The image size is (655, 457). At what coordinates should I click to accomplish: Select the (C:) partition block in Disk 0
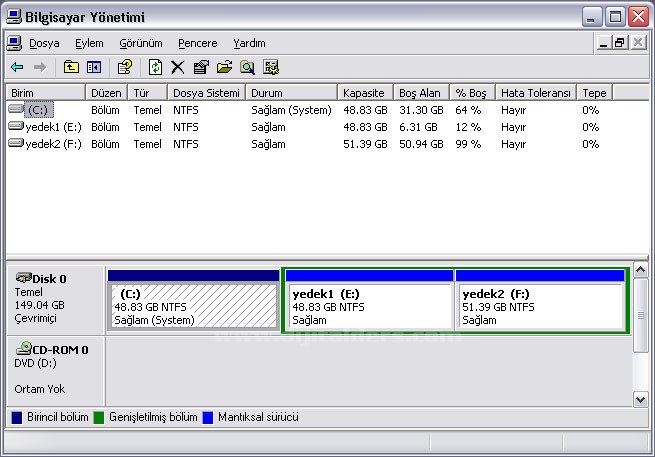click(193, 306)
